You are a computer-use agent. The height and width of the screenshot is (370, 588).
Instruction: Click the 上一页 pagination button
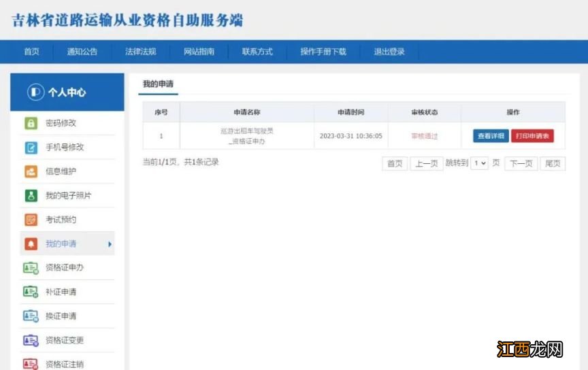click(427, 163)
